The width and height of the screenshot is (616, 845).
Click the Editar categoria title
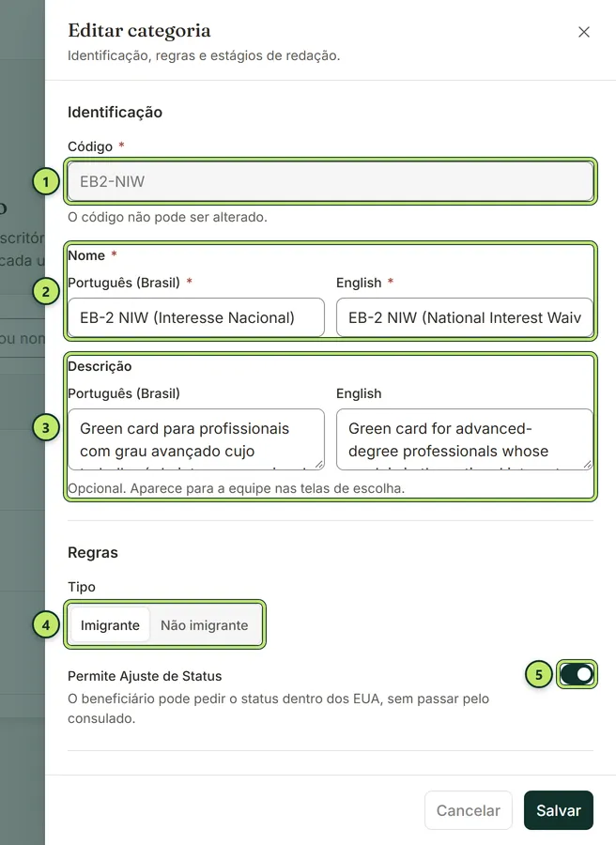(x=139, y=31)
